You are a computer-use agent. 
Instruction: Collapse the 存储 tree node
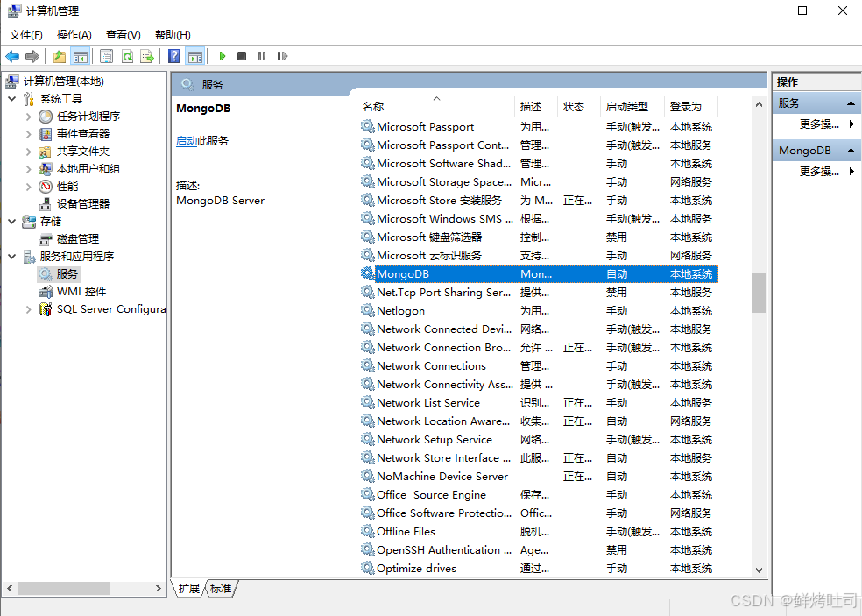(12, 222)
